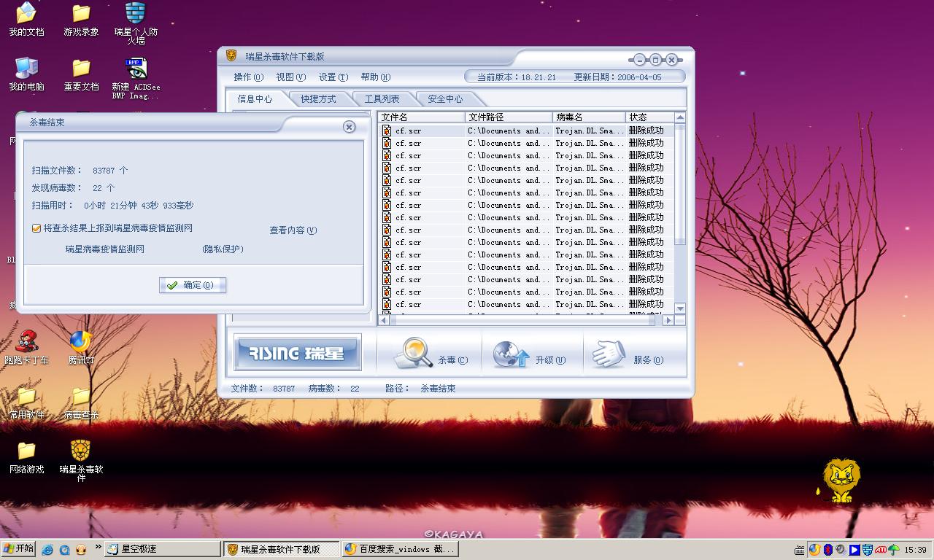Viewport: 934px width, 560px height.
Task: Open the 服务 service hand button
Action: (628, 354)
